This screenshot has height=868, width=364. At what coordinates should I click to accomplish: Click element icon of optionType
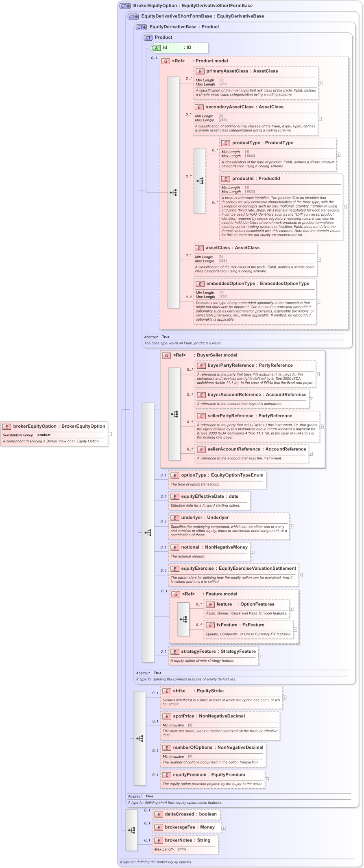pos(175,475)
